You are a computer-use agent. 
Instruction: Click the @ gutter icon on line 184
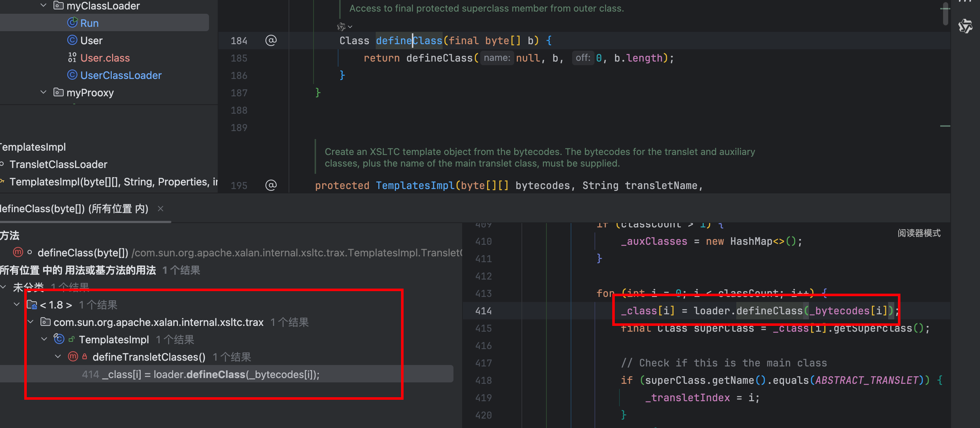point(271,40)
